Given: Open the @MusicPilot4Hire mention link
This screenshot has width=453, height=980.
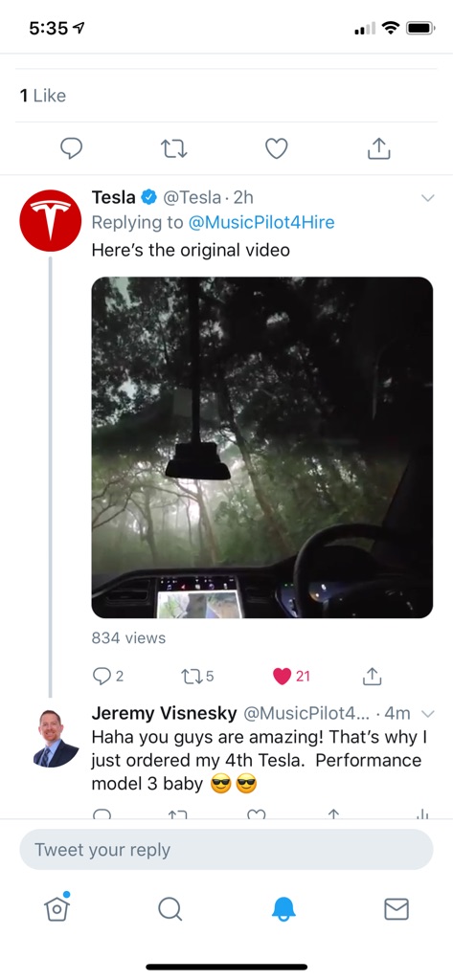Looking at the screenshot, I should (x=259, y=222).
